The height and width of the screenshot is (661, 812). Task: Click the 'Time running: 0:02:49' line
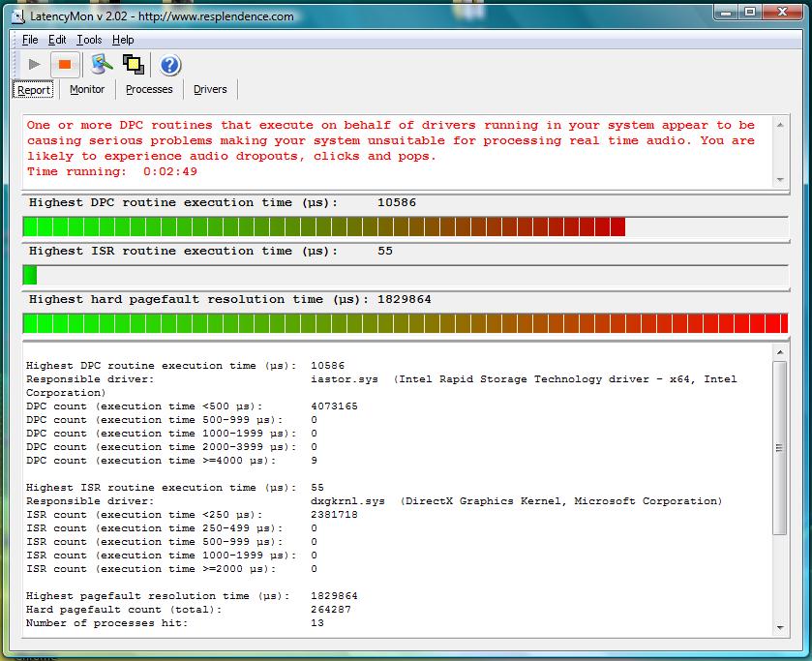pyautogui.click(x=112, y=172)
